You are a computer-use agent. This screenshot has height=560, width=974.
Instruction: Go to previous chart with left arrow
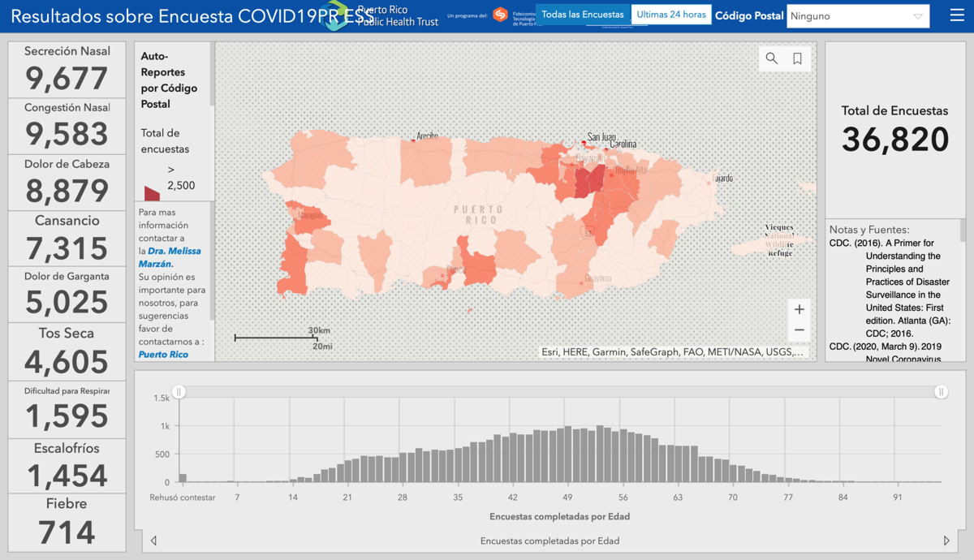coord(153,541)
